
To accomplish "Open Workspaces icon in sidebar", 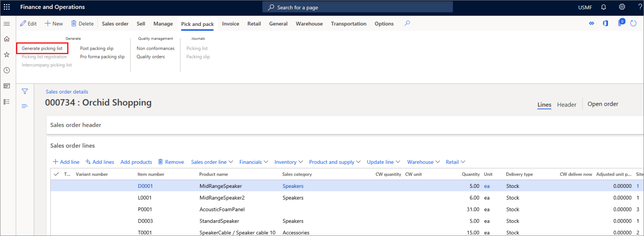I will coord(6,86).
